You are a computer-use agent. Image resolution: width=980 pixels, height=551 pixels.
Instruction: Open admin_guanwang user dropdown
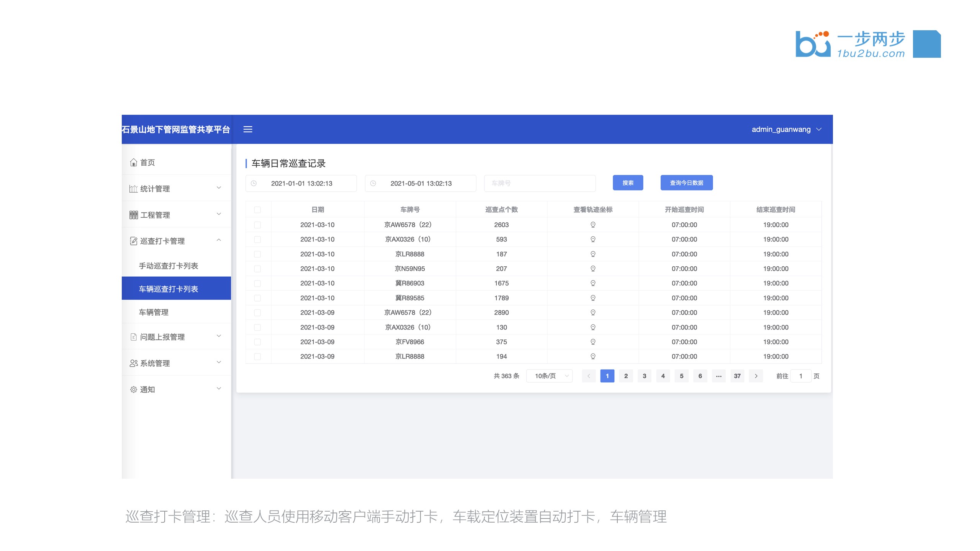[x=787, y=129]
